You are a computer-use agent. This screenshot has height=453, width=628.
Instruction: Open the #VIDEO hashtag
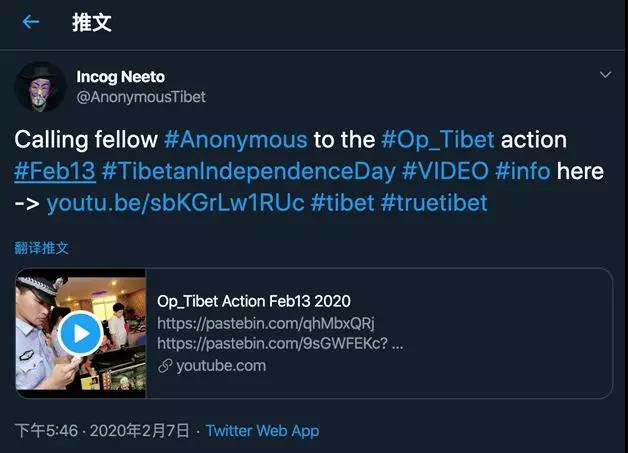(x=445, y=171)
